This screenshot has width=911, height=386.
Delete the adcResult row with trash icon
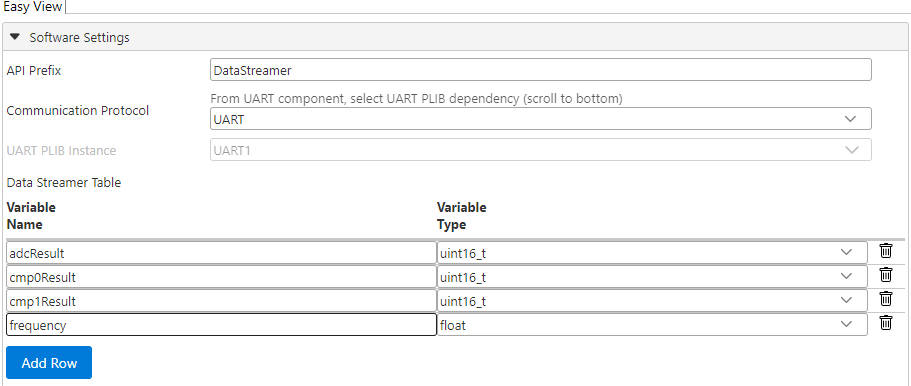point(885,251)
